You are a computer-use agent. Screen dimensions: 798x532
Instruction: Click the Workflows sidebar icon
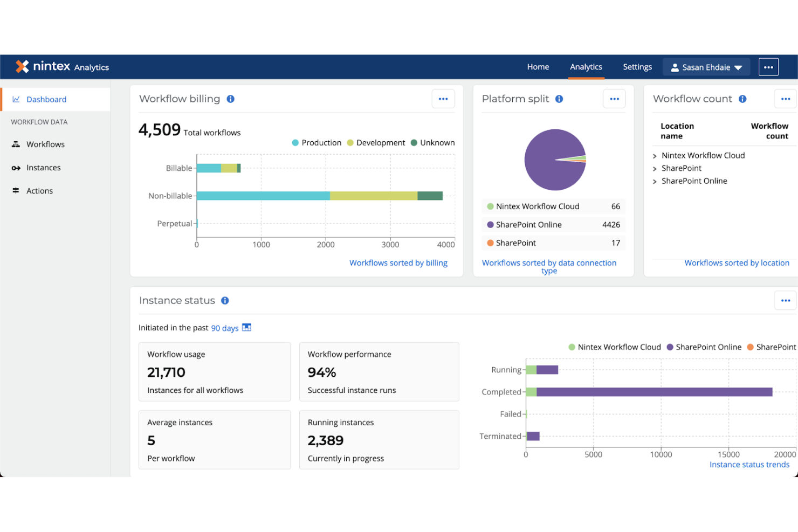click(x=16, y=144)
